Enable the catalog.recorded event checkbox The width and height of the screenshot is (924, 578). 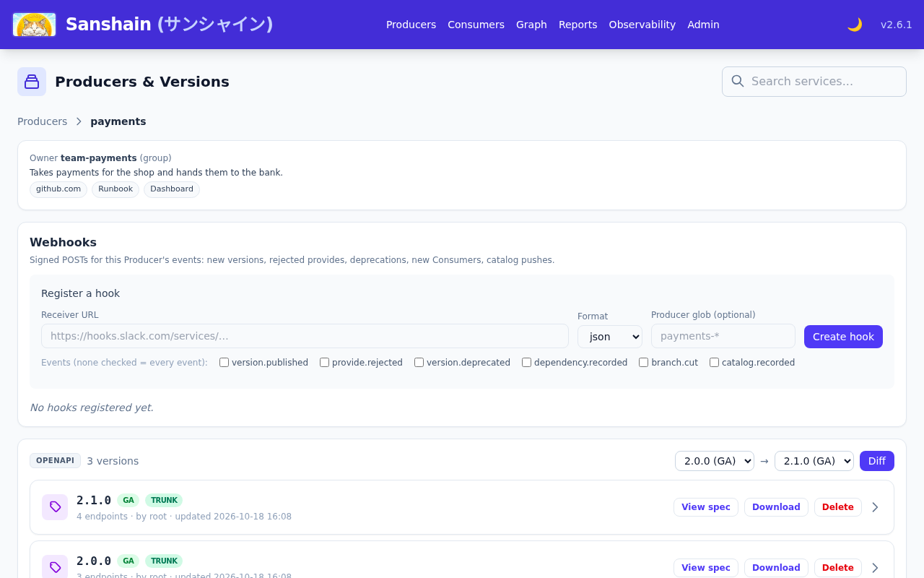[714, 363]
